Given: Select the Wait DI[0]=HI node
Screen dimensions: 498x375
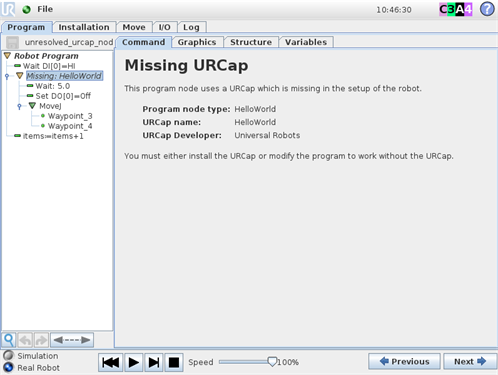Looking at the screenshot, I should tap(49, 66).
